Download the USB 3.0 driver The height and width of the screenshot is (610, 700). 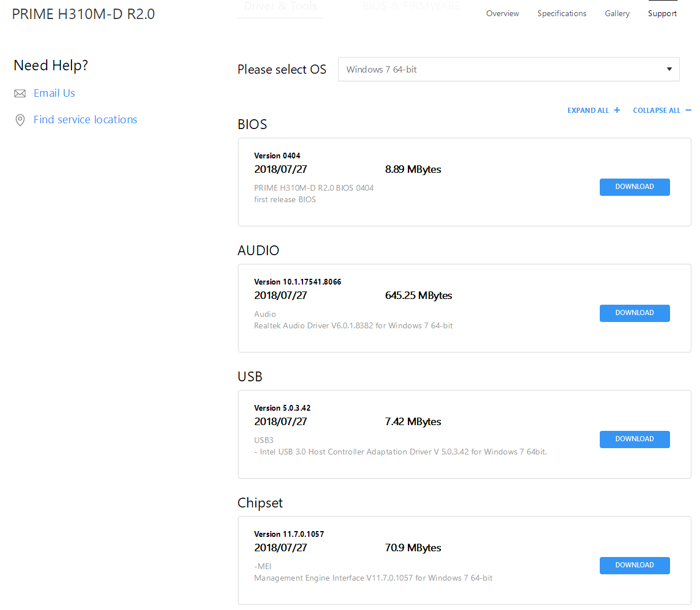(x=634, y=439)
